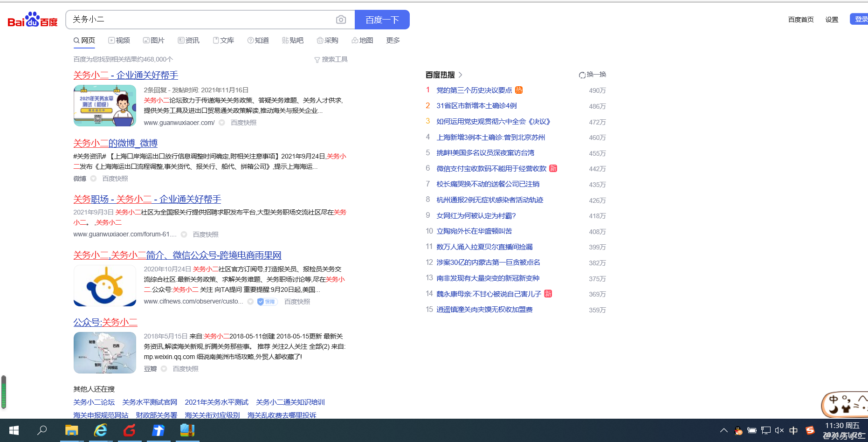Click the 保障 badge on cifnews result
Screen dimensions: 868x442
pos(267,302)
